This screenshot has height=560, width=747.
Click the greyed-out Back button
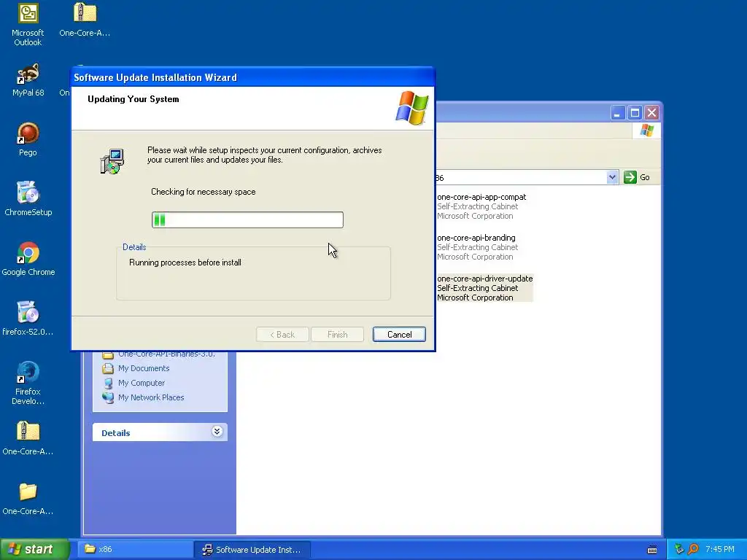tap(282, 334)
